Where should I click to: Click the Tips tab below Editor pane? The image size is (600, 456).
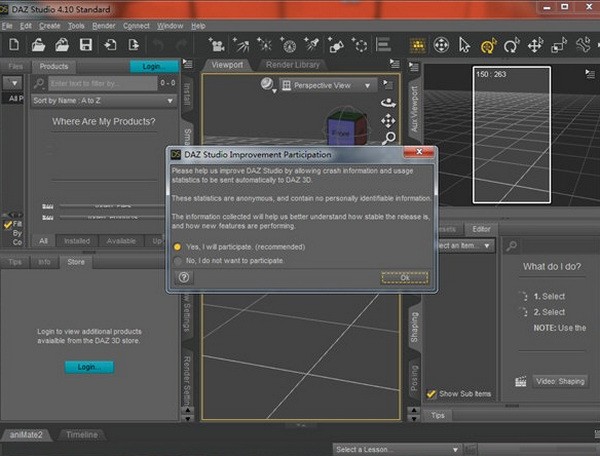click(437, 415)
